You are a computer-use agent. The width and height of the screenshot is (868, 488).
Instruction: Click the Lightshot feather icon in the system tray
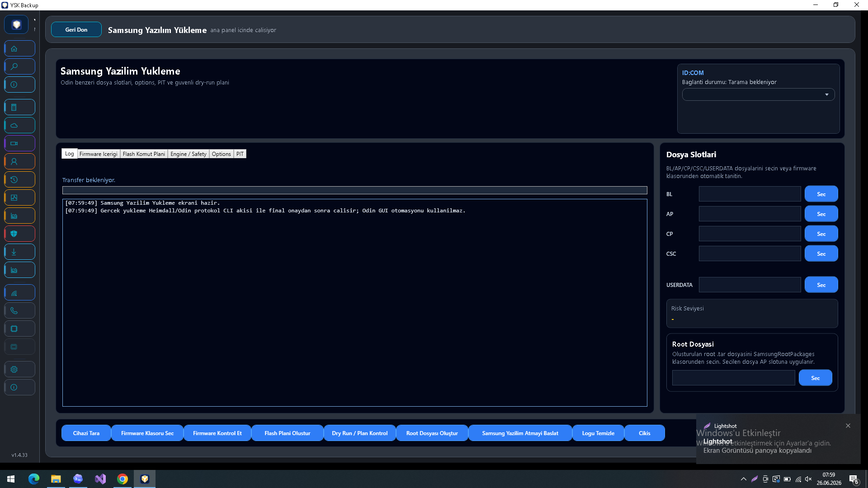pos(755,479)
